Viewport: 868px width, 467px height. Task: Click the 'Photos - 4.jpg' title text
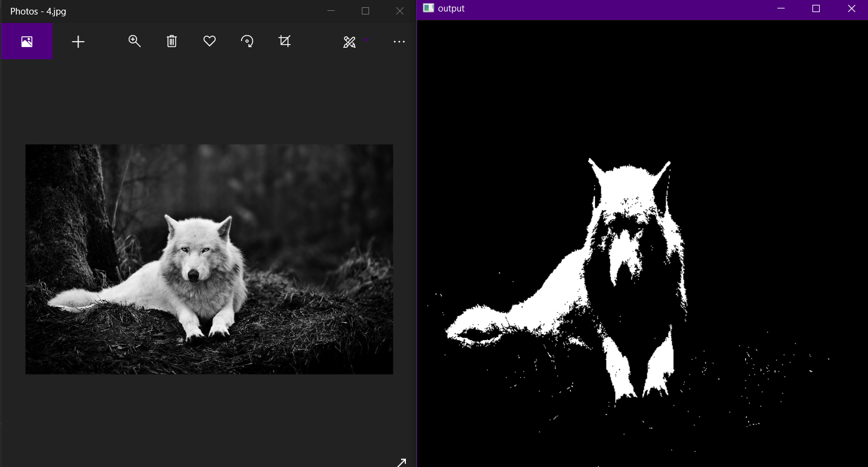[38, 11]
